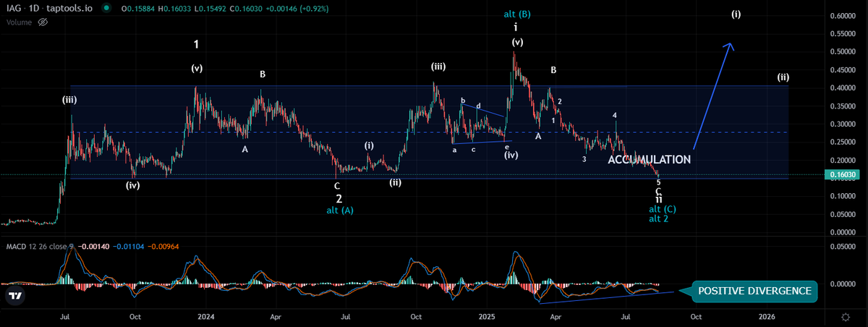Screen dimensions: 868x327
Task: Select the Volume indicator label
Action: coord(20,22)
